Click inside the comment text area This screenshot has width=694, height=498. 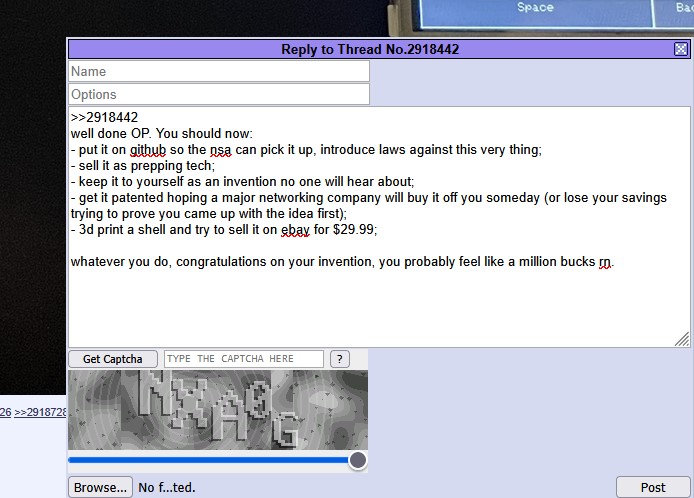click(x=379, y=227)
